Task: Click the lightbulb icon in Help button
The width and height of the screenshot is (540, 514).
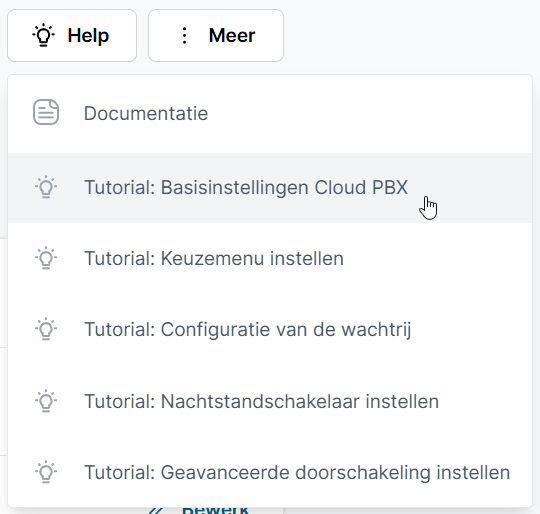Action: (x=43, y=35)
